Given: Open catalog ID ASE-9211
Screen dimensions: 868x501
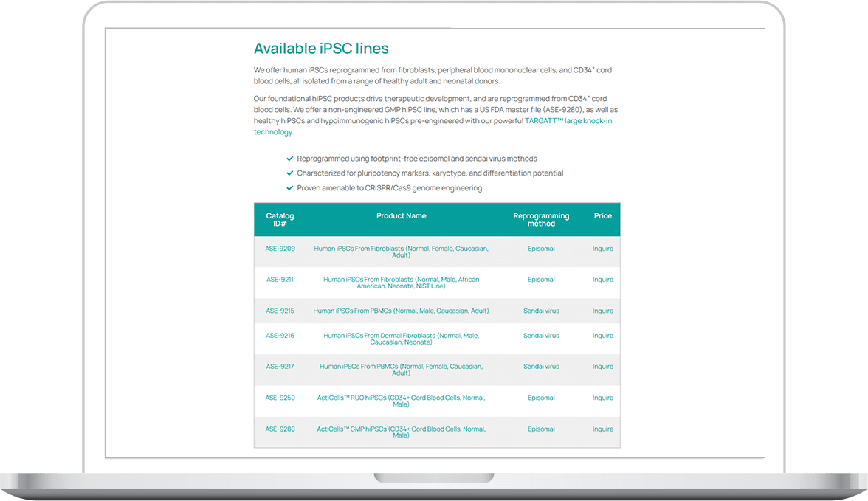Looking at the screenshot, I should point(280,280).
